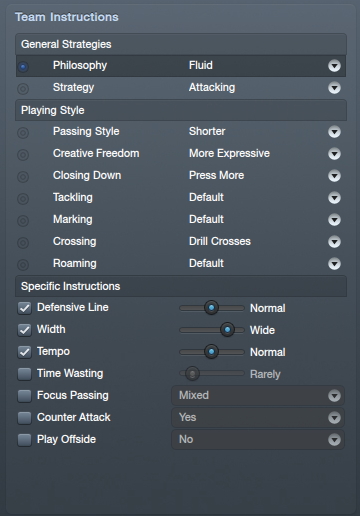Open the Focus Passing Mixed dropdown
The width and height of the screenshot is (360, 516).
(258, 396)
